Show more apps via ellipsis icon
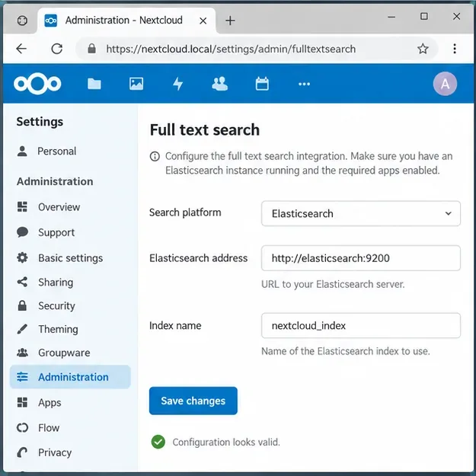This screenshot has height=476, width=476. [304, 84]
